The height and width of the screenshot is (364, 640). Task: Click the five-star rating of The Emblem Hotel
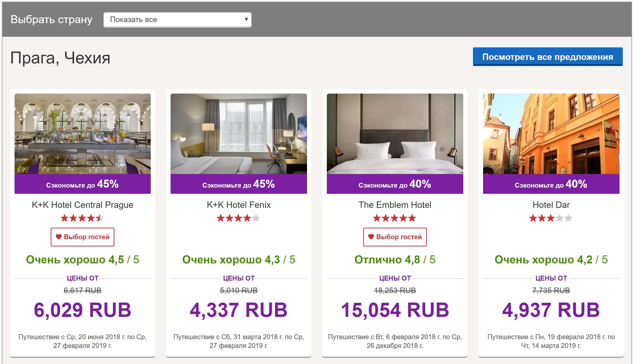tap(394, 218)
